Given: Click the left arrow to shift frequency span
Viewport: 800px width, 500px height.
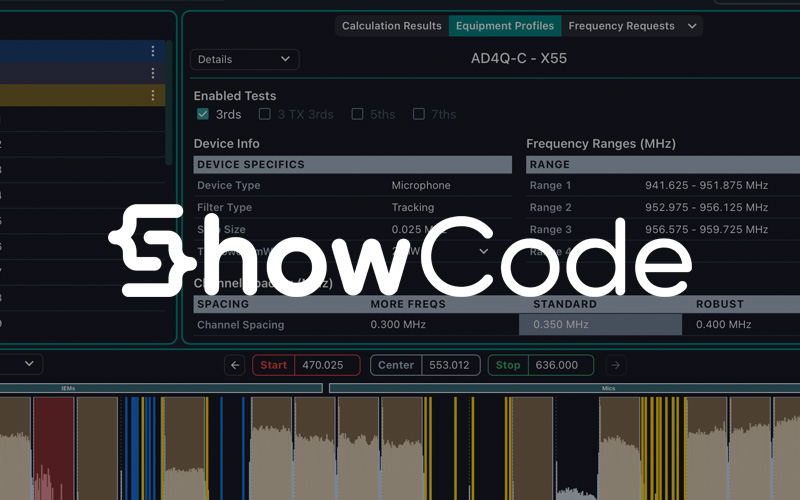Looking at the screenshot, I should [x=235, y=365].
